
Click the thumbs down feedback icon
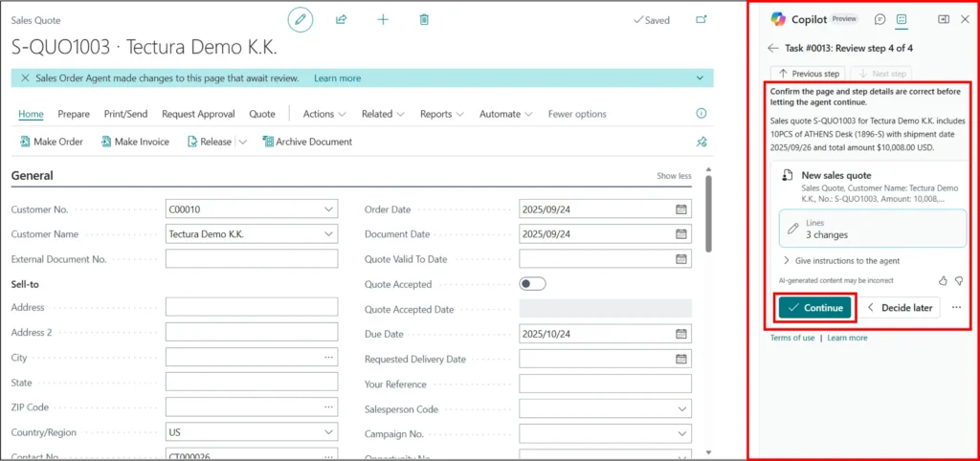pos(959,280)
